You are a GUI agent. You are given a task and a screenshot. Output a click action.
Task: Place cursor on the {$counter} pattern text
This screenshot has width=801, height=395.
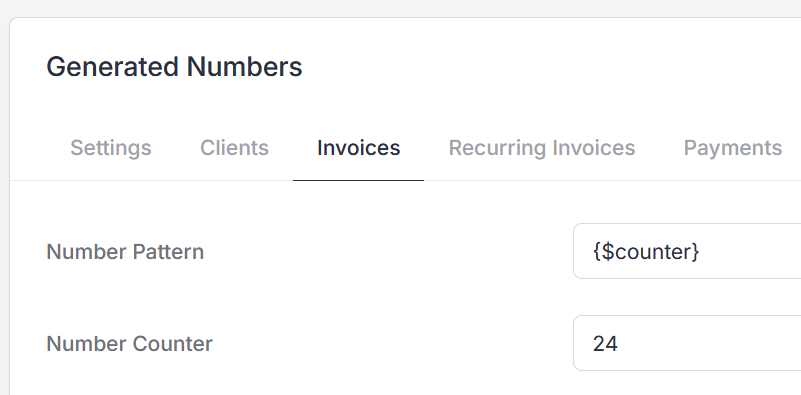pyautogui.click(x=646, y=252)
